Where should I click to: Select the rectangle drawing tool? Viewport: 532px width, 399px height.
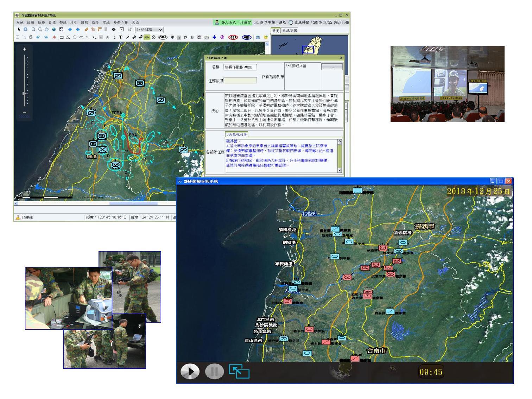tap(62, 37)
